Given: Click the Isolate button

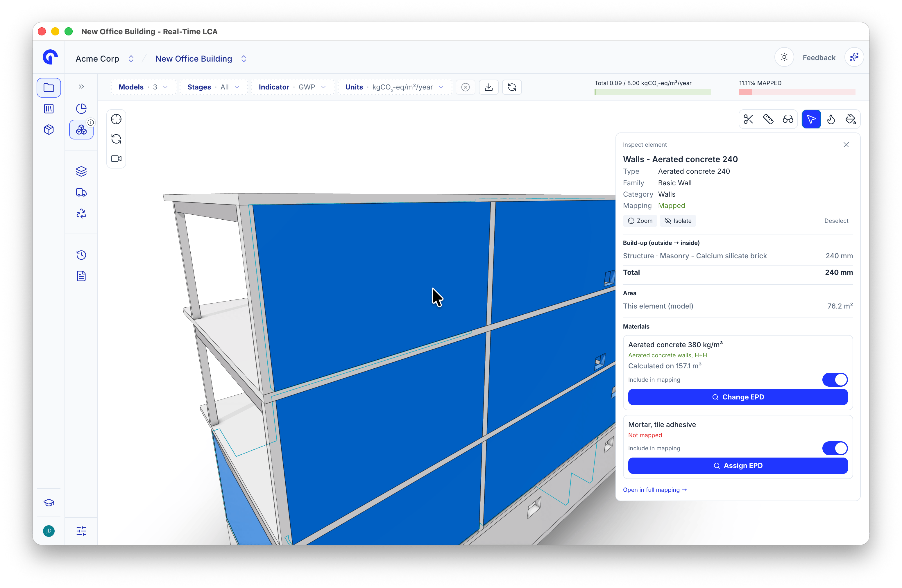Looking at the screenshot, I should (678, 221).
